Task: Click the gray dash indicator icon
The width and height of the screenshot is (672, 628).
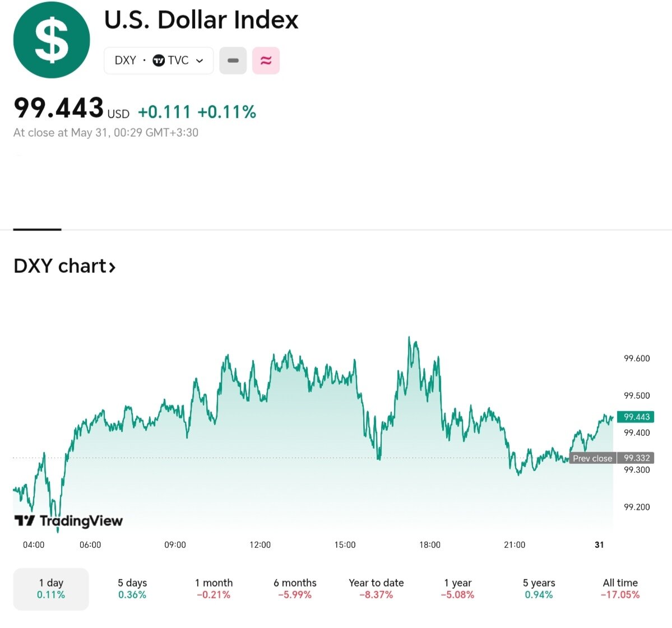Action: click(233, 61)
